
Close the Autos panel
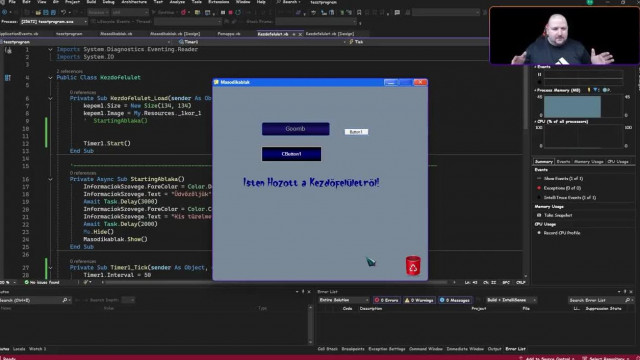(309, 292)
